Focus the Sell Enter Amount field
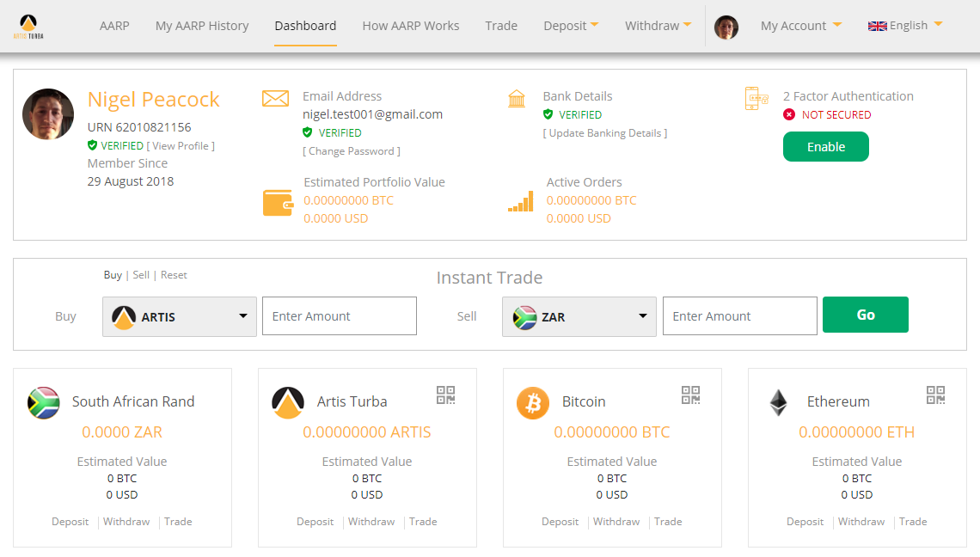This screenshot has height=557, width=980. (740, 315)
